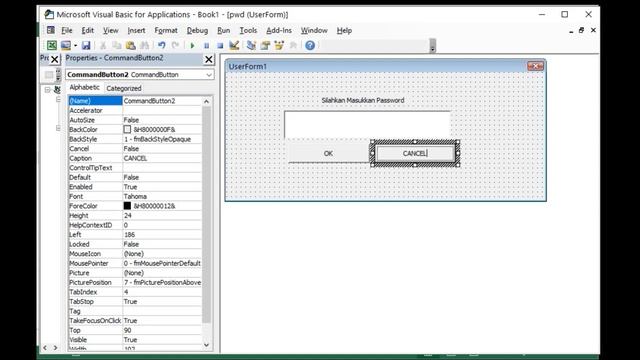Click the Font property value Tahoma
Image resolution: width=640 pixels, height=360 pixels.
coord(162,196)
